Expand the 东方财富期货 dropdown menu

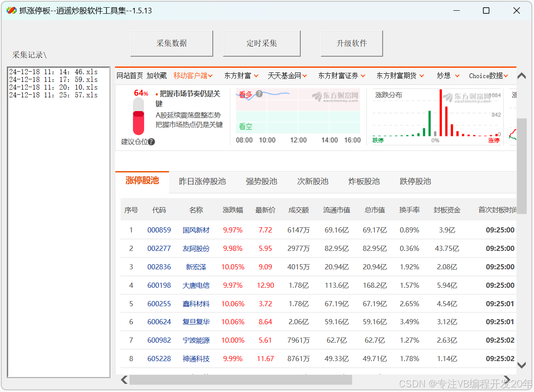coord(400,75)
